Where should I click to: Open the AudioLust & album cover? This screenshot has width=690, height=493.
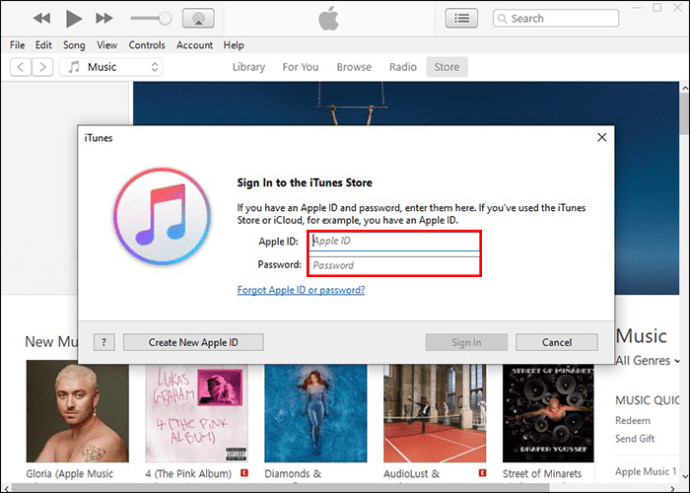point(435,413)
